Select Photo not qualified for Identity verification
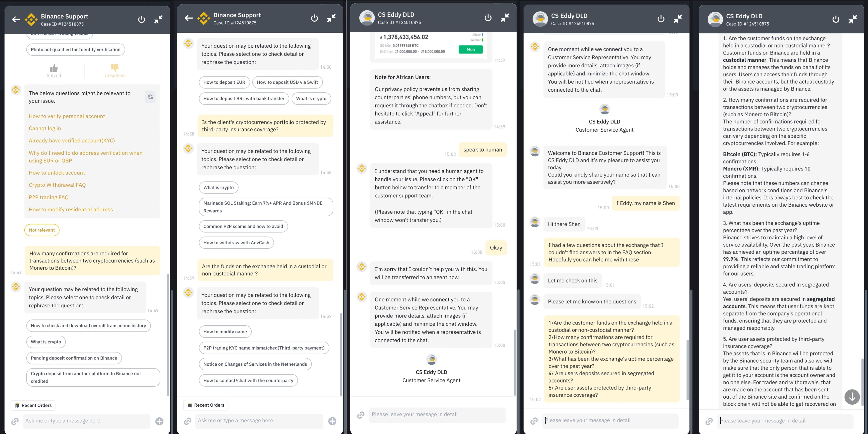This screenshot has height=434, width=868. (75, 49)
